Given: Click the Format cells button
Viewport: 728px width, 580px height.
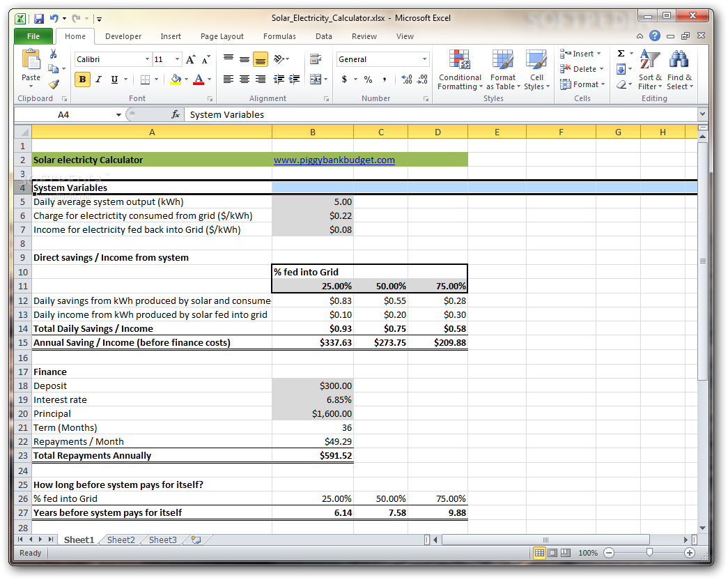Looking at the screenshot, I should click(582, 84).
